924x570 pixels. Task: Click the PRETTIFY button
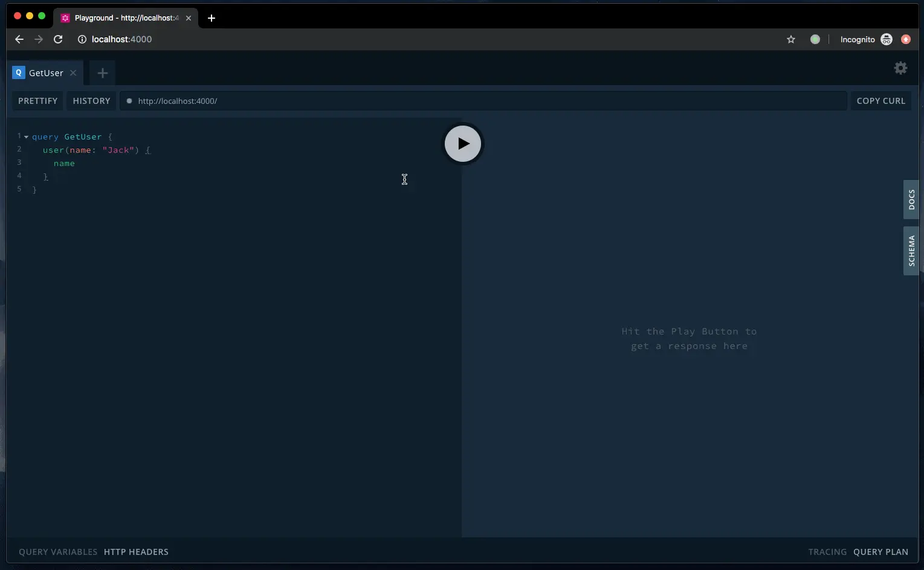coord(37,101)
